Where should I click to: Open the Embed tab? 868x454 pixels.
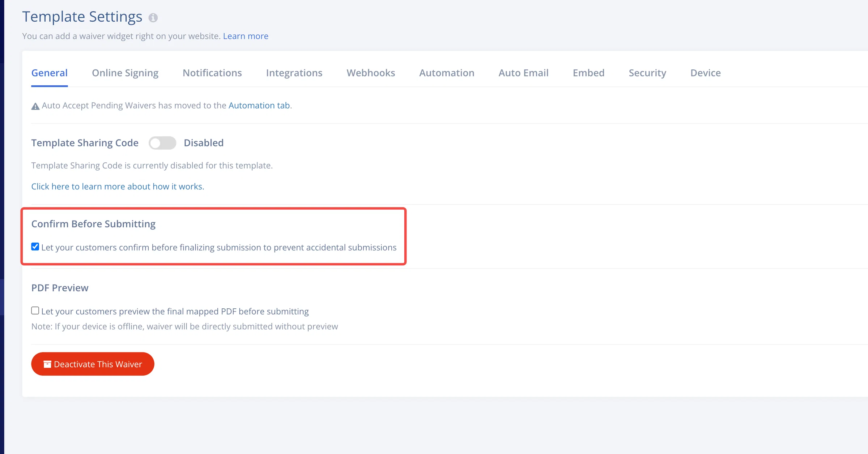click(x=588, y=73)
